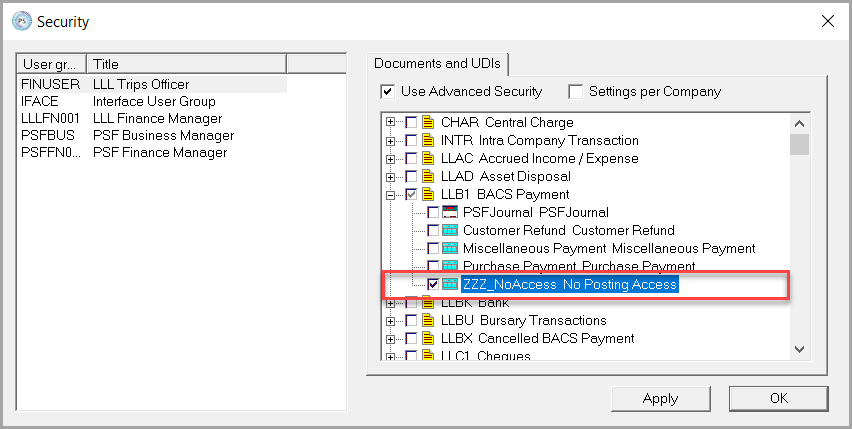Viewport: 852px width, 429px height.
Task: Click the Security window PS logo icon
Action: coord(22,21)
